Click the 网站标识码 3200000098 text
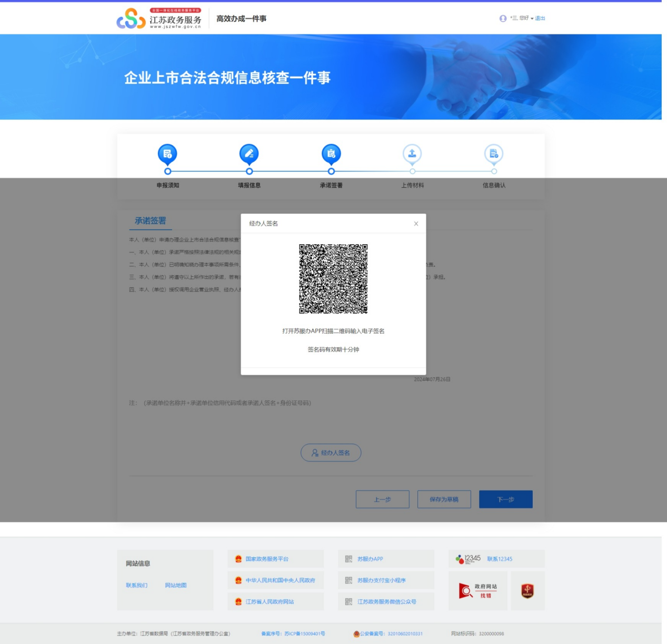Viewport: 667px width, 644px height. tap(477, 633)
